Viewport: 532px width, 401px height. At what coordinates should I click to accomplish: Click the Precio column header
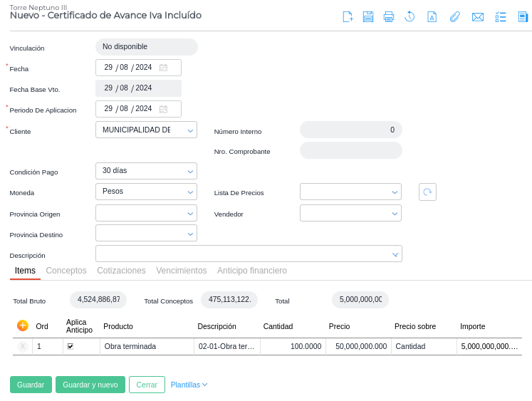pos(339,326)
